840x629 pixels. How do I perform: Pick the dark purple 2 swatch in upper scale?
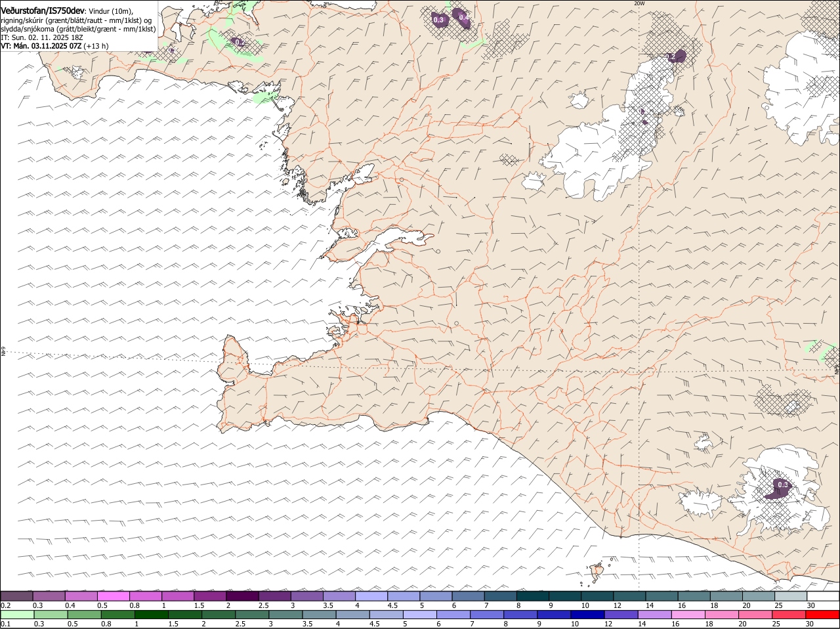coord(241,596)
